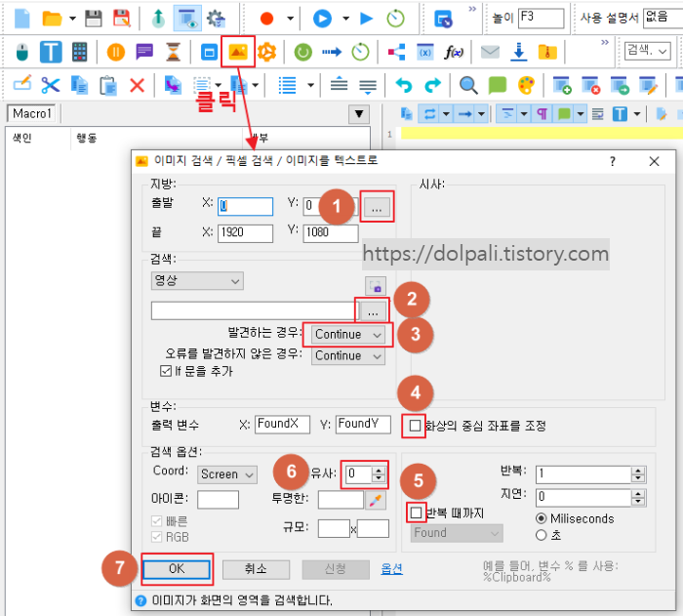Image resolution: width=683 pixels, height=616 pixels.
Task: Toggle the repeat-until checkbox
Action: [416, 513]
